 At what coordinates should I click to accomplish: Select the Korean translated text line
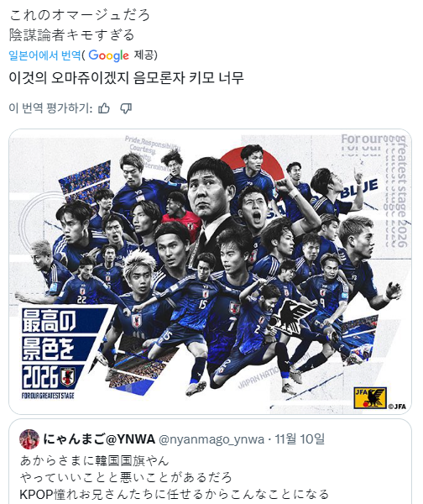click(x=126, y=78)
